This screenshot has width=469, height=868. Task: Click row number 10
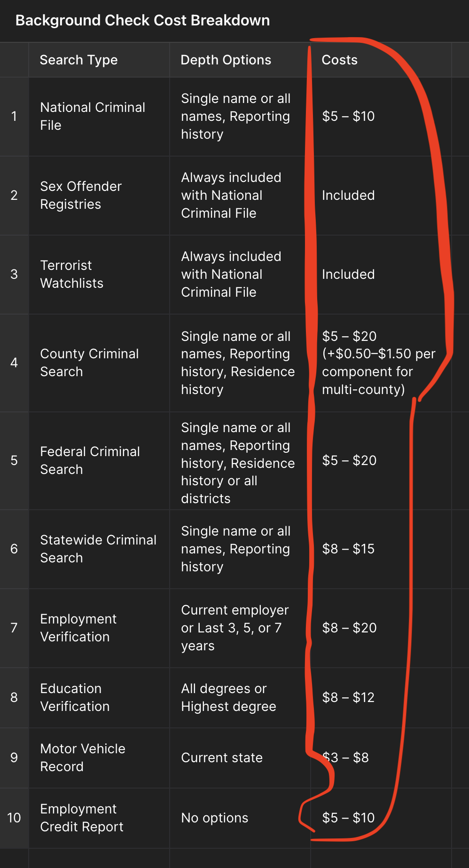(14, 818)
